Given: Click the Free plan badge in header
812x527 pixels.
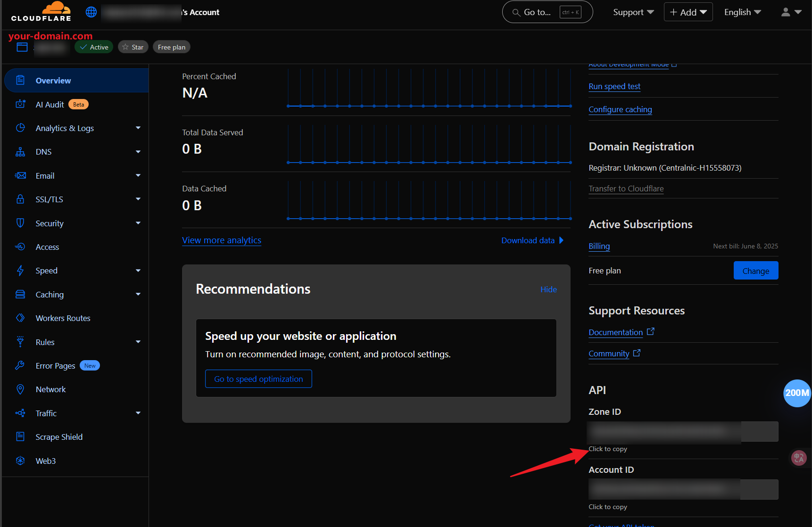Looking at the screenshot, I should point(172,47).
